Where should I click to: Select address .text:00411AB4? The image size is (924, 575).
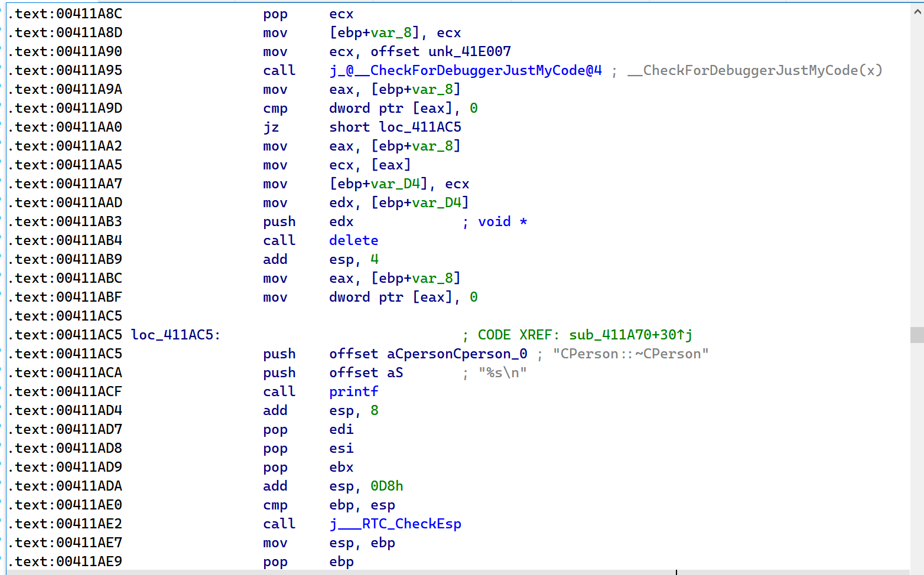pyautogui.click(x=65, y=240)
